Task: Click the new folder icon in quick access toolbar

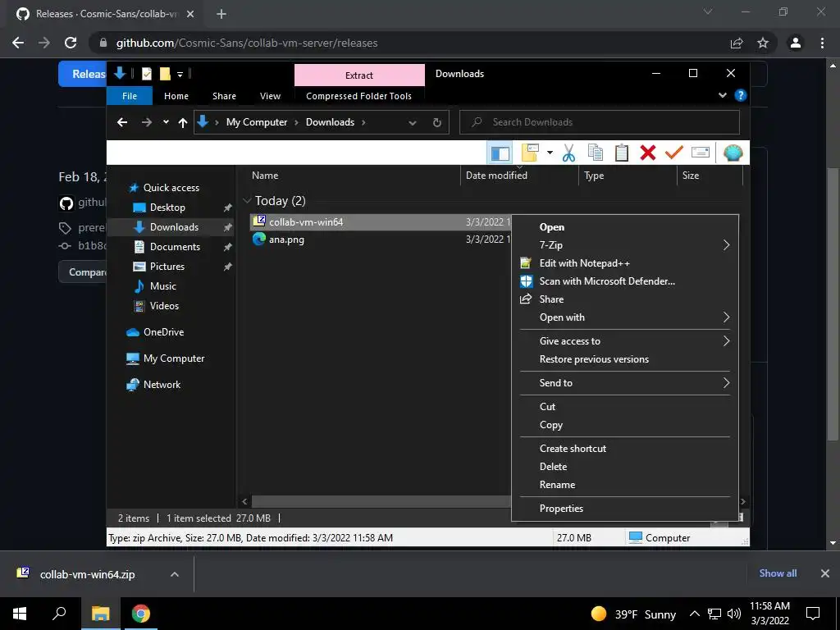Action: [165, 74]
